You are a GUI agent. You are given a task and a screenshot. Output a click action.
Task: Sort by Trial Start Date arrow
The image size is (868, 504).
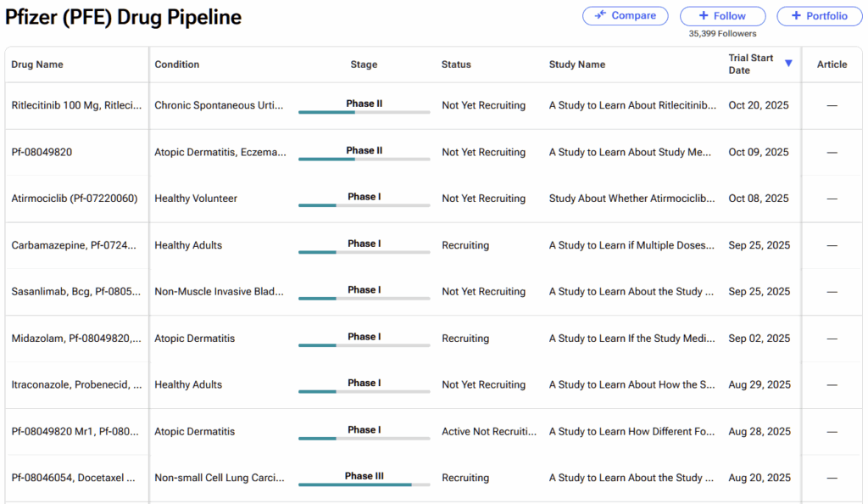click(x=788, y=64)
